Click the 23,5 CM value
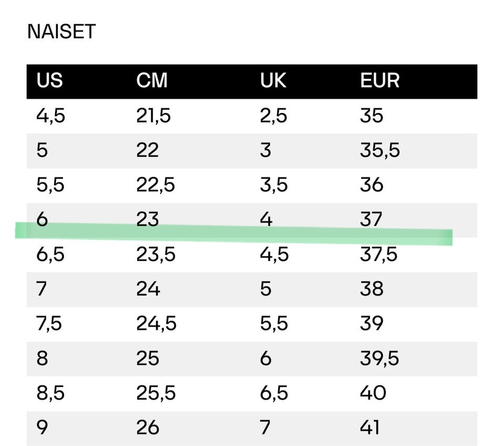Image resolution: width=504 pixels, height=446 pixels. pos(155,255)
